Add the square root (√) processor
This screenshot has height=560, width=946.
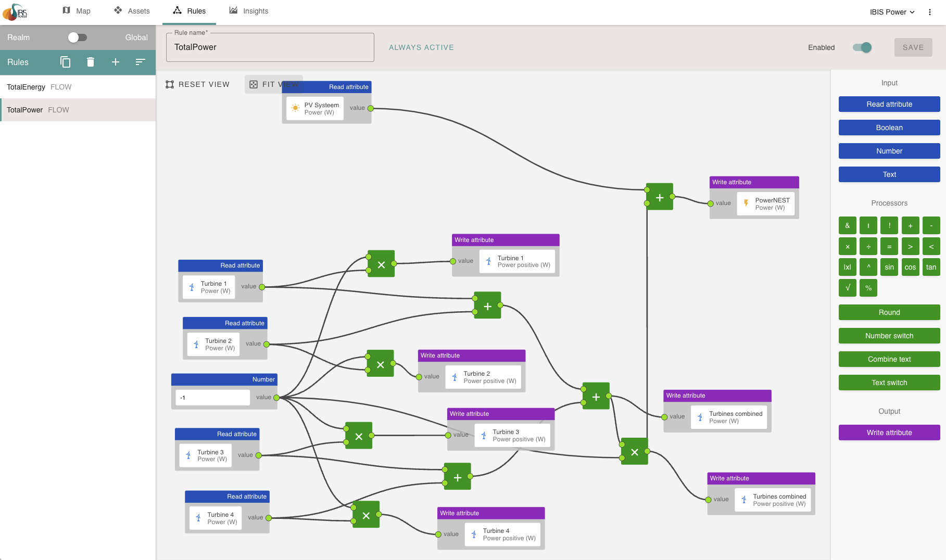click(x=848, y=288)
